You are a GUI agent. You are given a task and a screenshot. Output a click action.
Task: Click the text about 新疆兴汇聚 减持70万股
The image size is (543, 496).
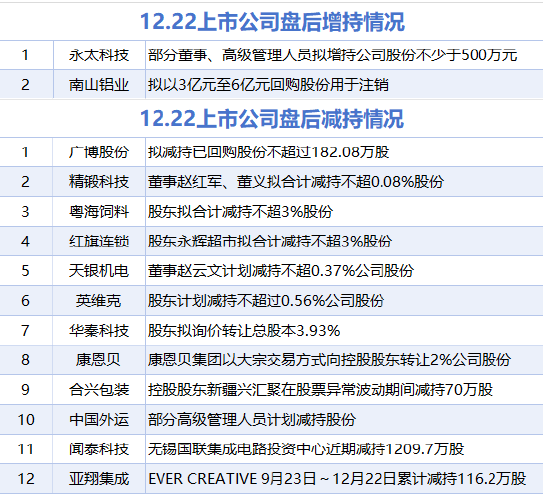point(320,390)
